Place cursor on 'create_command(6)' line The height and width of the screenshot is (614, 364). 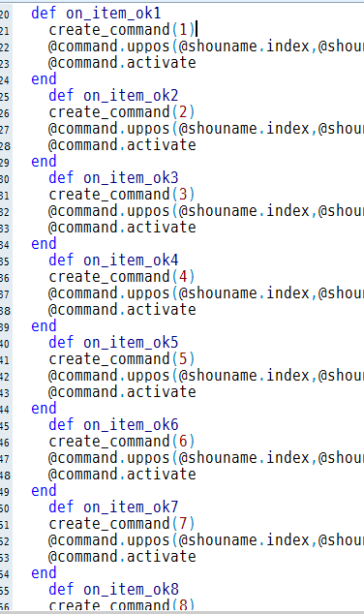pyautogui.click(x=122, y=441)
